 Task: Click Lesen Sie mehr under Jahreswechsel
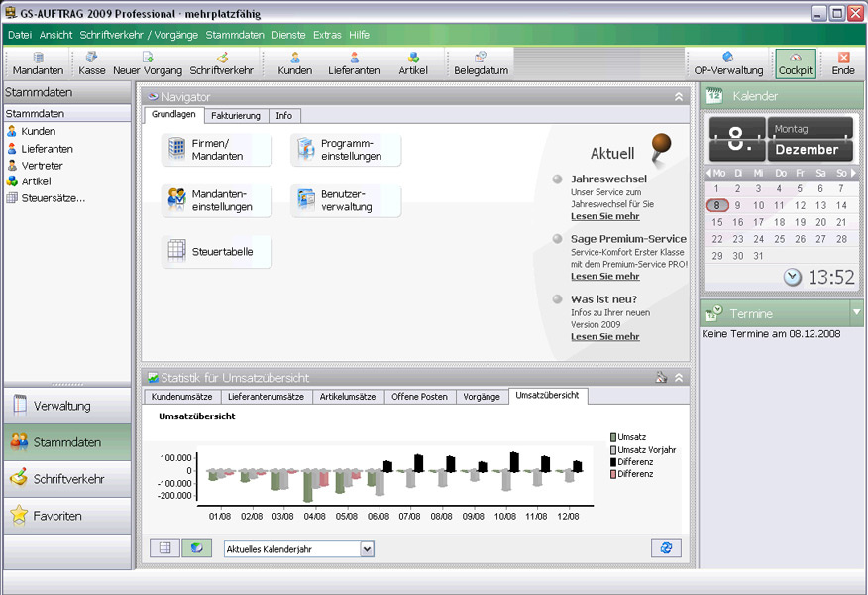605,216
